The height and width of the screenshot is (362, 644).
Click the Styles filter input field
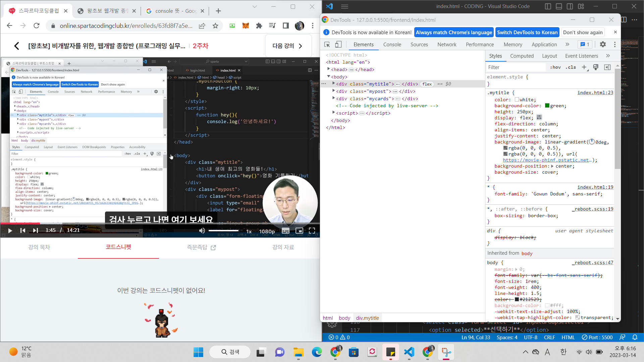click(x=516, y=67)
